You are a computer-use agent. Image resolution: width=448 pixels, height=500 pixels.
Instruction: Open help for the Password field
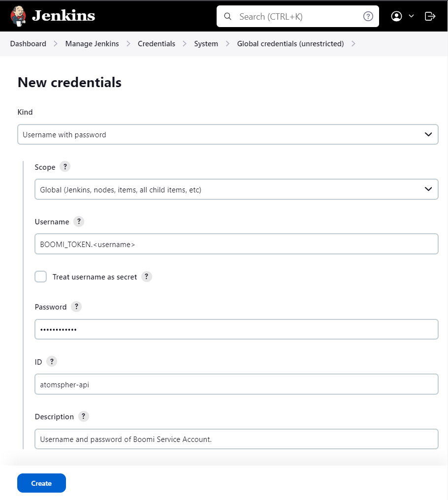click(76, 307)
